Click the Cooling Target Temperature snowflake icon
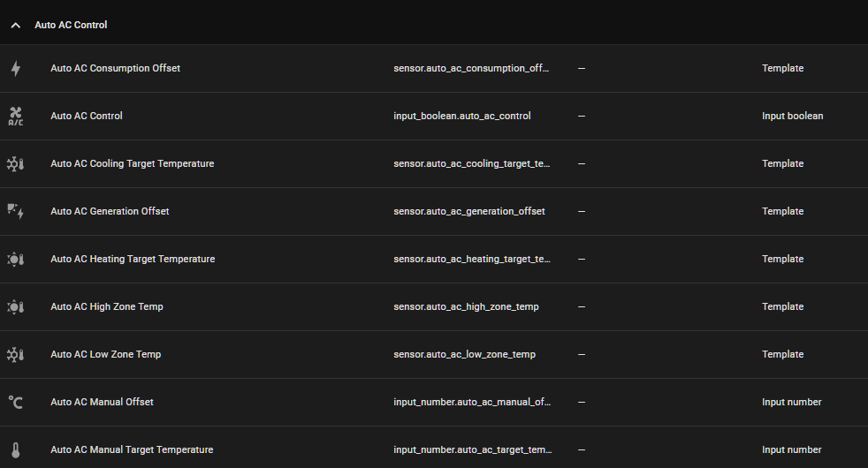 pos(16,164)
